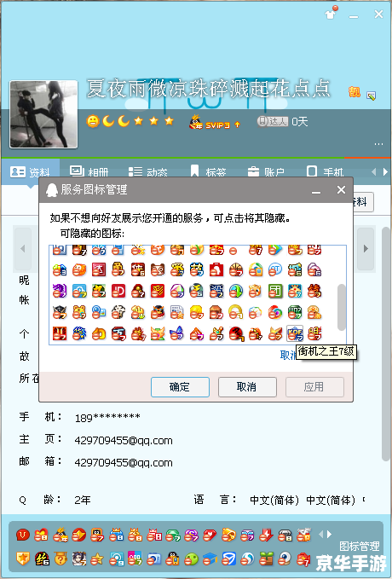Viewport: 392px width, 579px height.
Task: Open the 相册 tab
Action: tap(89, 172)
